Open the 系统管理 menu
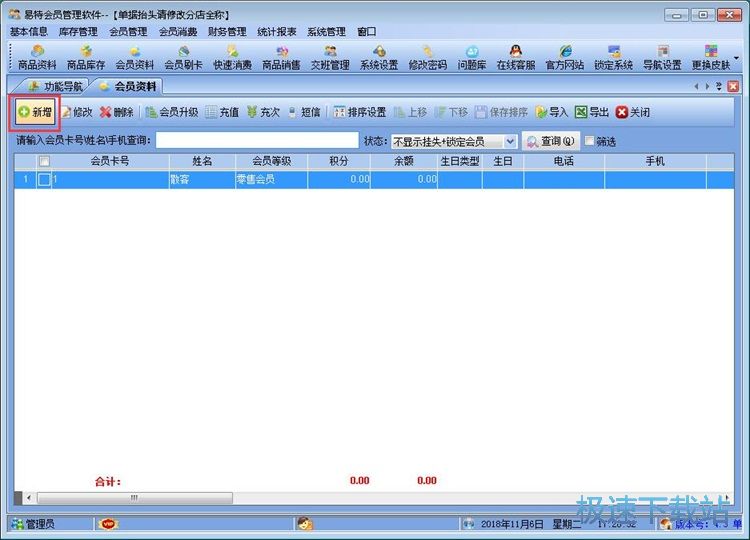Viewport: 750px width, 540px height. tap(326, 32)
